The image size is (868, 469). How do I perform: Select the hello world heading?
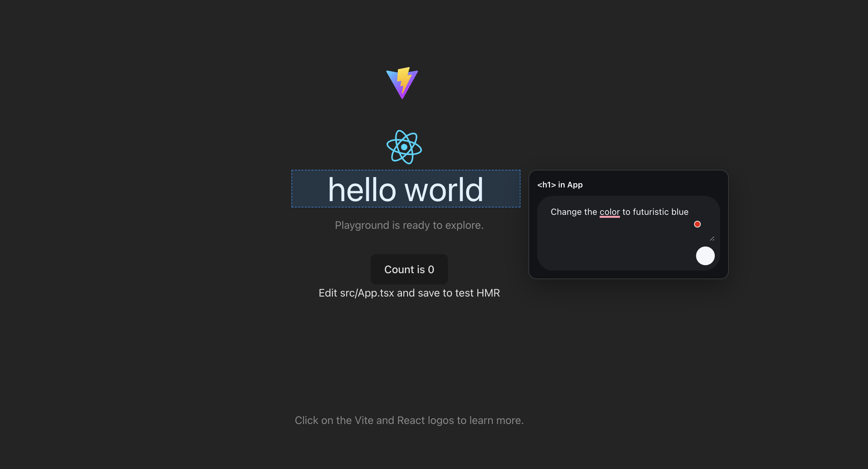406,189
